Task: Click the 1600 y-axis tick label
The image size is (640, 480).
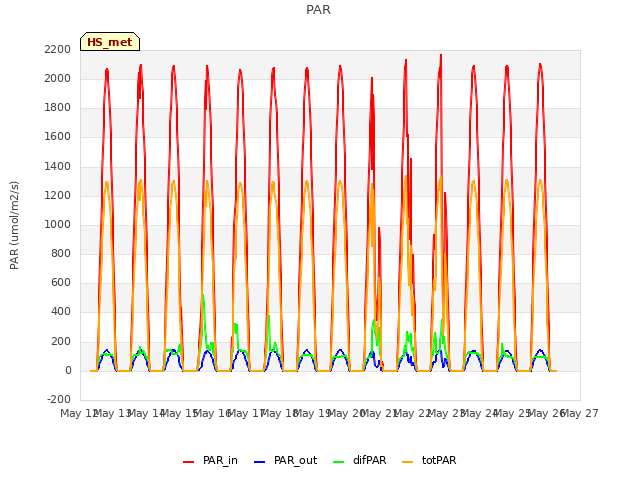Action: click(58, 137)
